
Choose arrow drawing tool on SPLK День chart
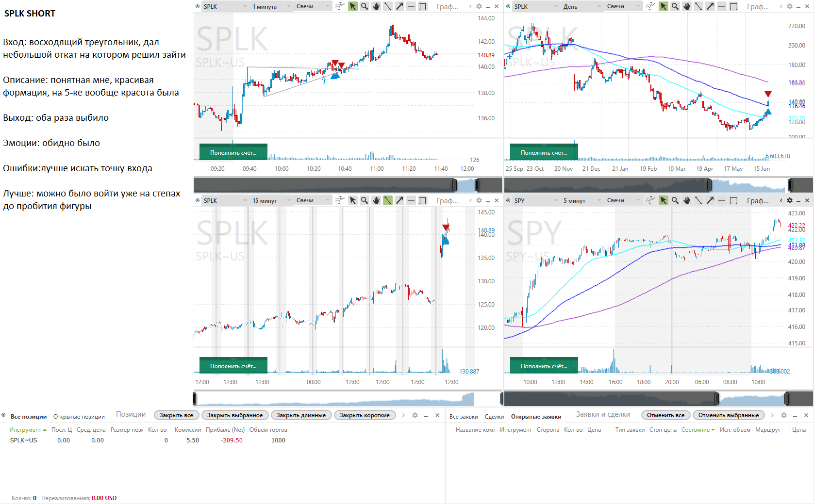710,6
